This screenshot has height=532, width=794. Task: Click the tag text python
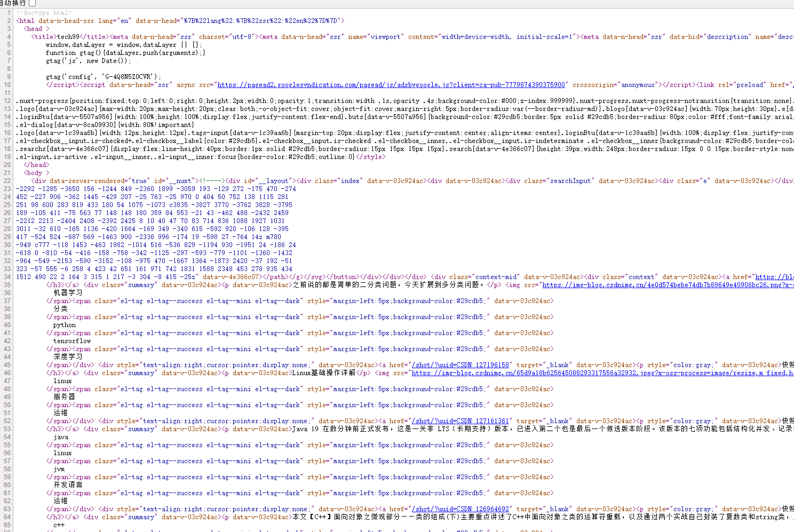(65, 325)
